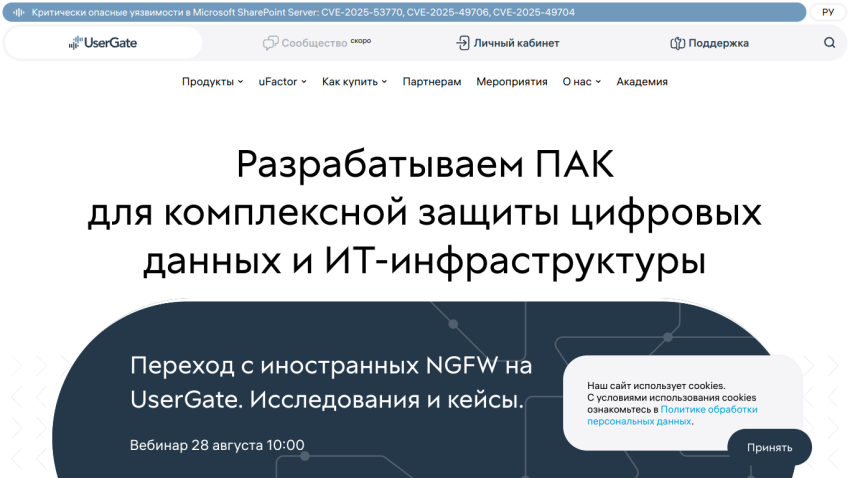
Task: Click the скоро label next to Сообщество
Action: coord(360,41)
